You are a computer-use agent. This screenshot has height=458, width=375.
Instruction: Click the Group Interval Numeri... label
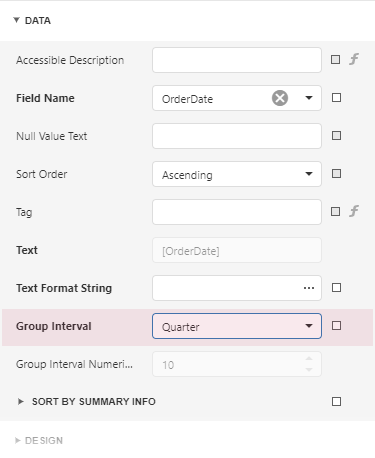pyautogui.click(x=74, y=364)
